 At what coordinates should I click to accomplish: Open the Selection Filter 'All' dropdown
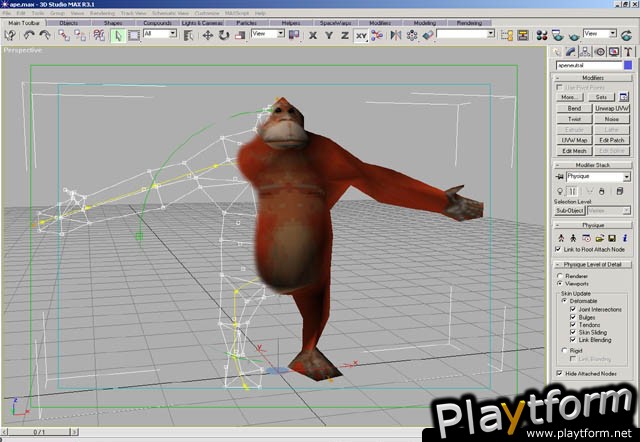(160, 33)
